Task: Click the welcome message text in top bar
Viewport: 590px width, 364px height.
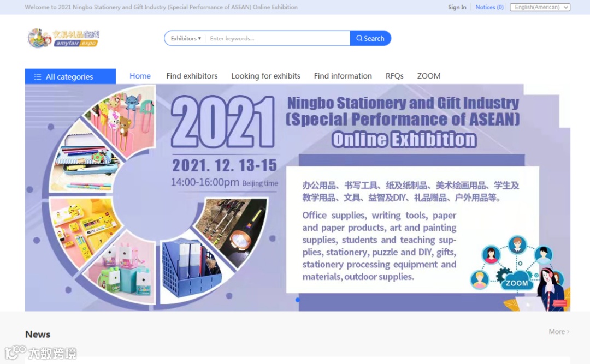Action: (x=161, y=7)
